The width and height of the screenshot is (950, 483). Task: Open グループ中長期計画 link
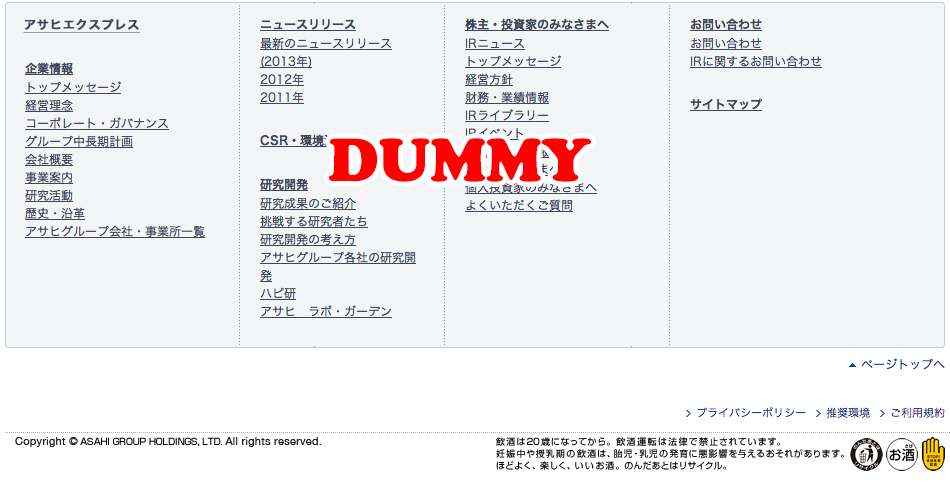79,142
